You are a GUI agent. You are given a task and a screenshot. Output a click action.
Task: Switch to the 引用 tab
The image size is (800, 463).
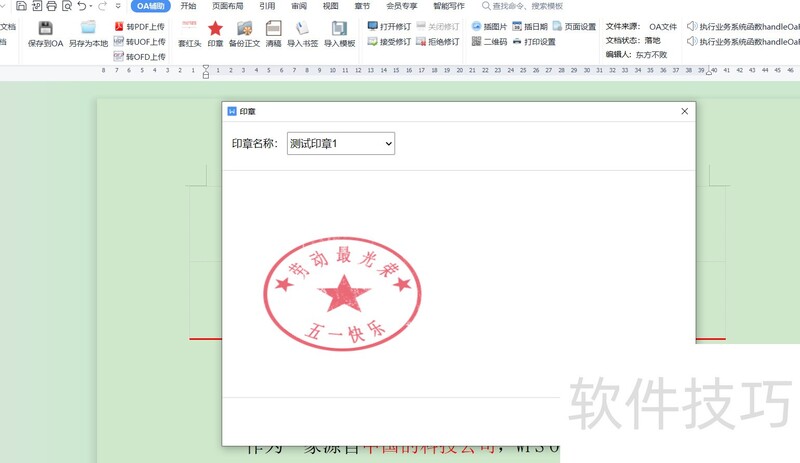click(267, 6)
